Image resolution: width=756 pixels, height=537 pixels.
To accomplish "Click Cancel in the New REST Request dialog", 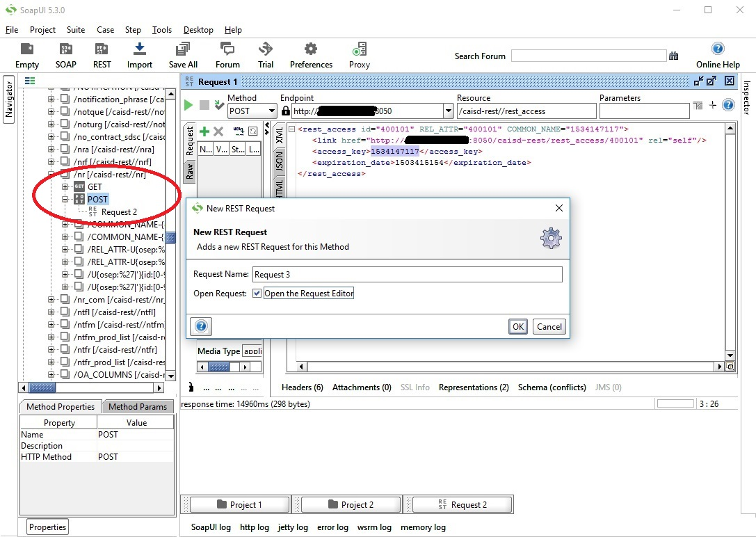I will click(549, 327).
